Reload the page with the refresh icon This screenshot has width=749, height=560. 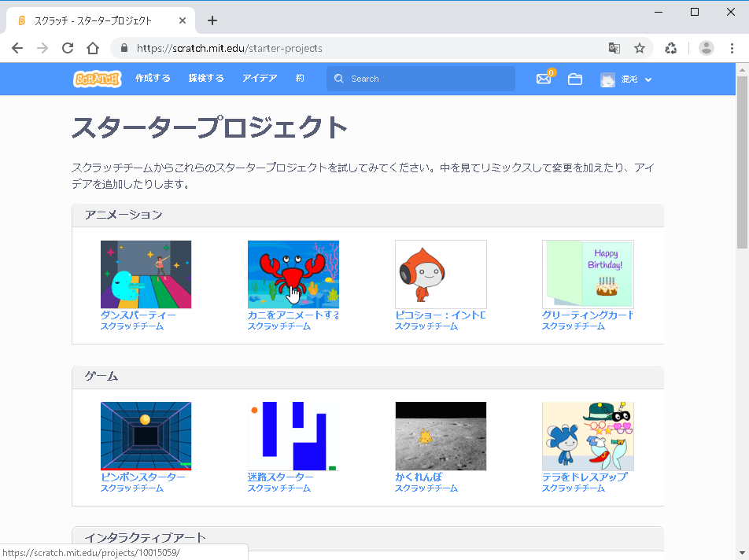pos(68,48)
